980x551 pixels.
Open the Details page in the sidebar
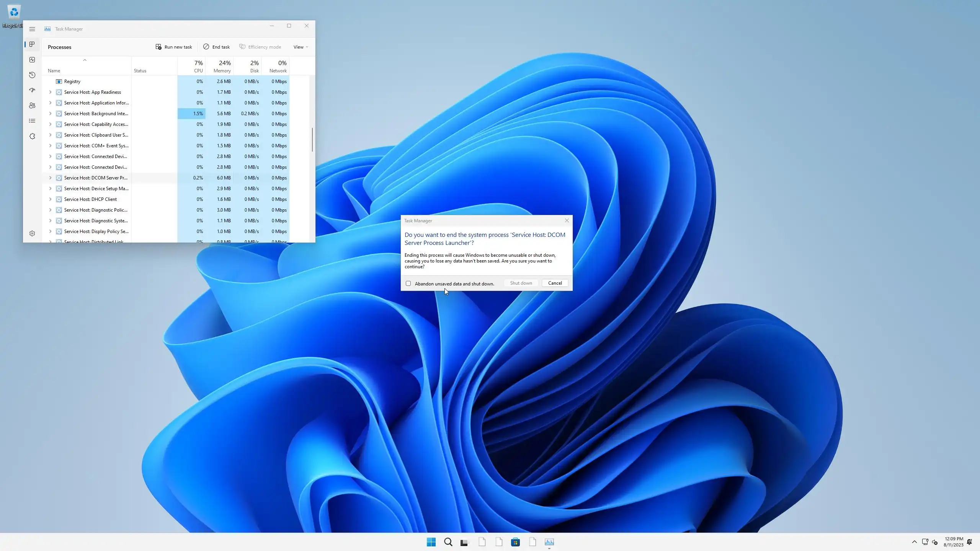pos(32,121)
